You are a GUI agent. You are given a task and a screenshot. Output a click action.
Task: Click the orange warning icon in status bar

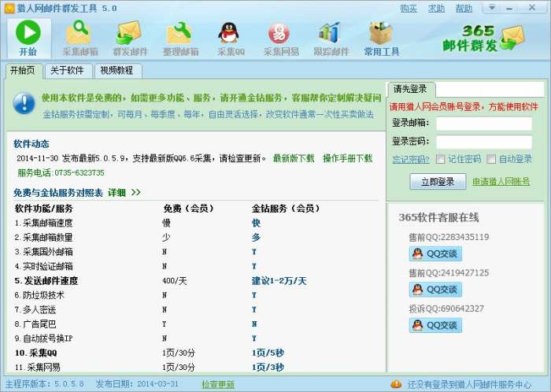tap(396, 384)
